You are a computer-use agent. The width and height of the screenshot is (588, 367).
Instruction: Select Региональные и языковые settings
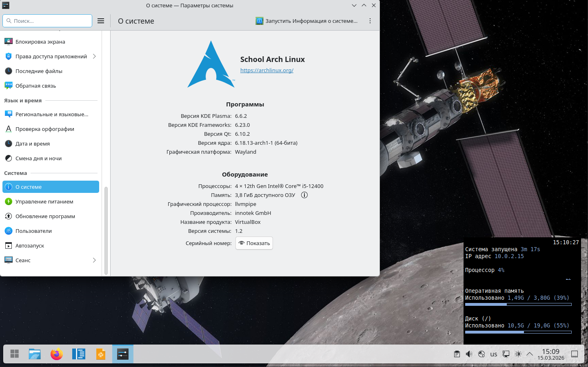[51, 114]
